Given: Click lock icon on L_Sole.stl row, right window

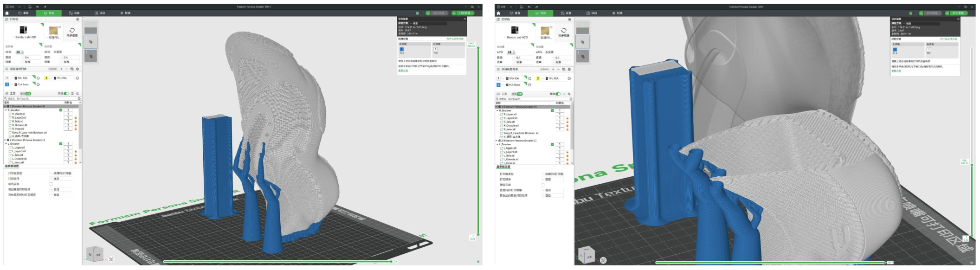Looking at the screenshot, I should point(567,155).
